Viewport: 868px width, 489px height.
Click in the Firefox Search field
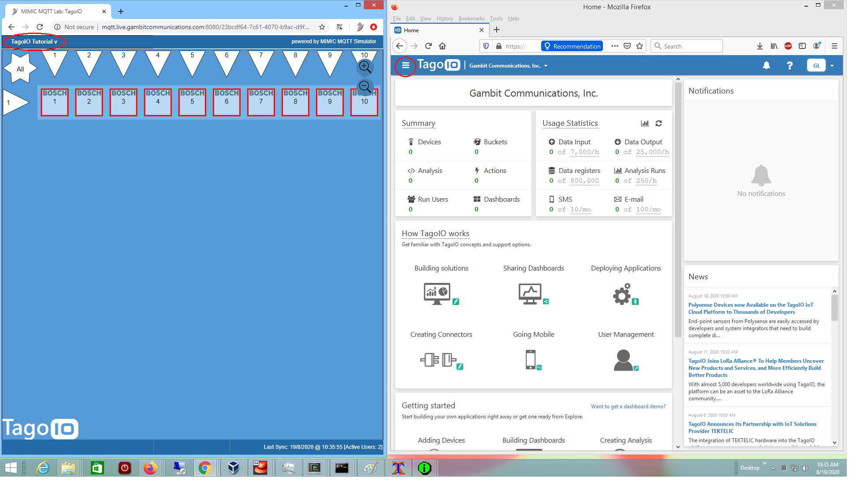[687, 46]
